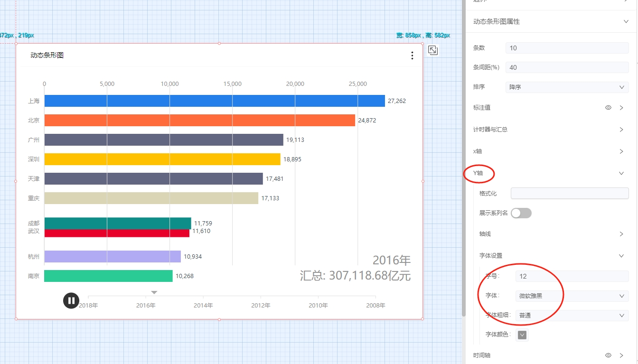Open the 排序 dropdown showing 降序
Screen dimensions: 638x364
(x=567, y=87)
